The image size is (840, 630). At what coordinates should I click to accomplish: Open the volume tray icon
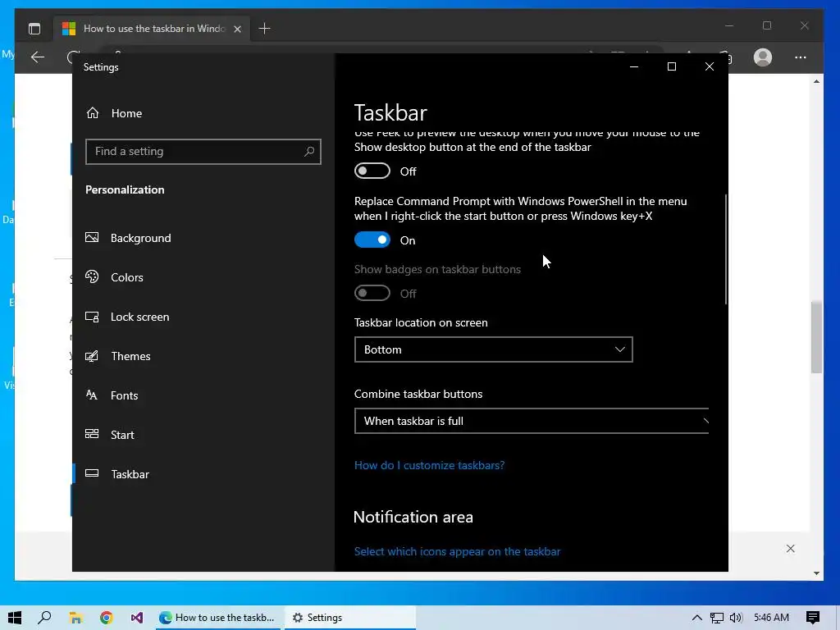point(736,618)
